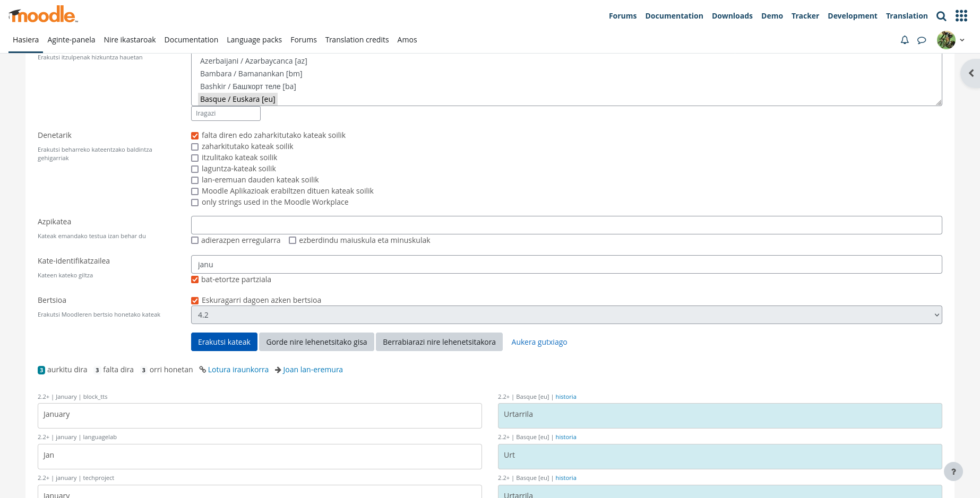Click the Joan lan-eremura arrow icon
Screen dimensions: 980x498
tap(277, 370)
